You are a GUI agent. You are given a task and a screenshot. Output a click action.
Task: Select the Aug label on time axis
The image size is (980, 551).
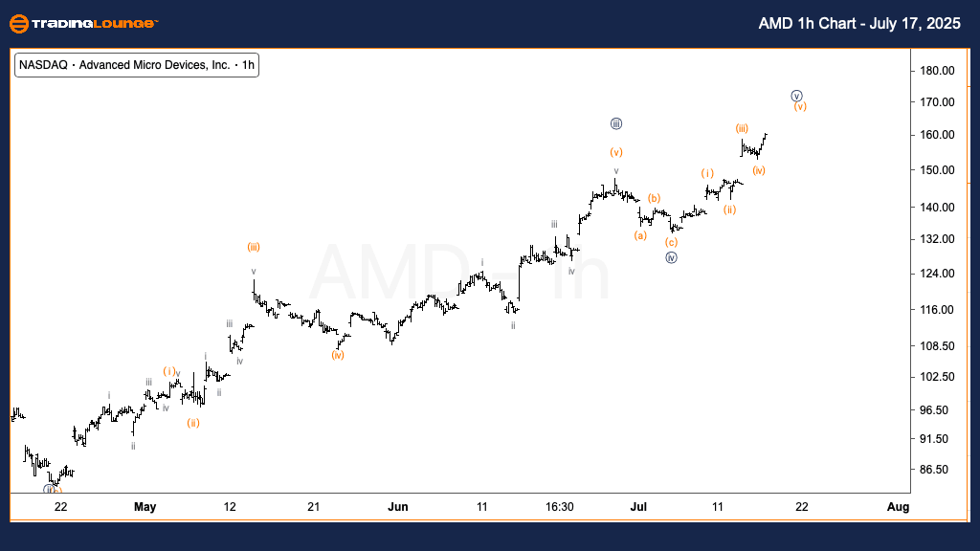point(898,507)
